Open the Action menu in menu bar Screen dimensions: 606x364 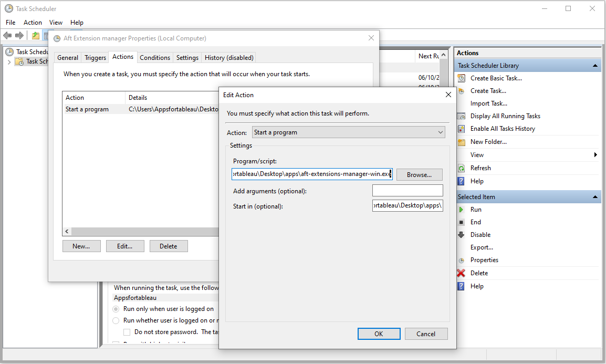tap(33, 23)
